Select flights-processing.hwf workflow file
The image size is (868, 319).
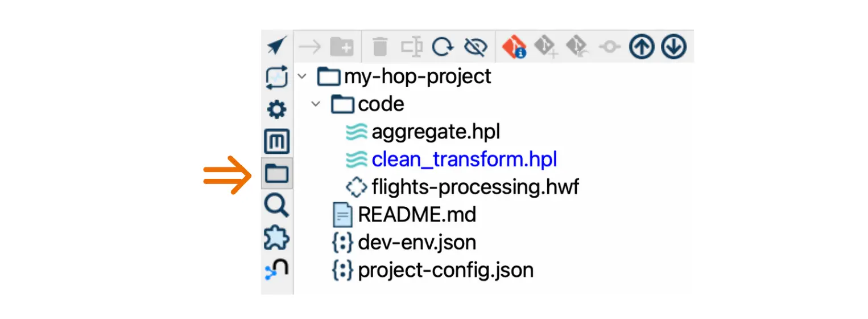tap(475, 187)
